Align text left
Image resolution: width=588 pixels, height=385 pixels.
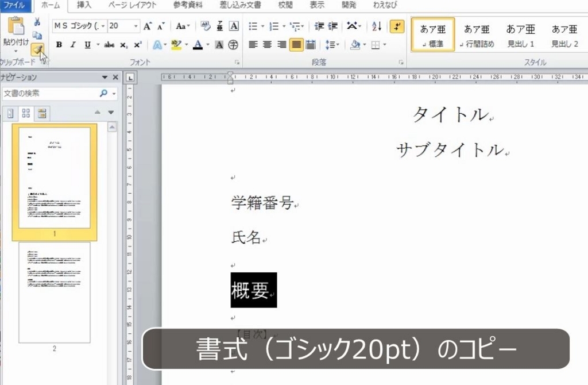[x=253, y=45]
